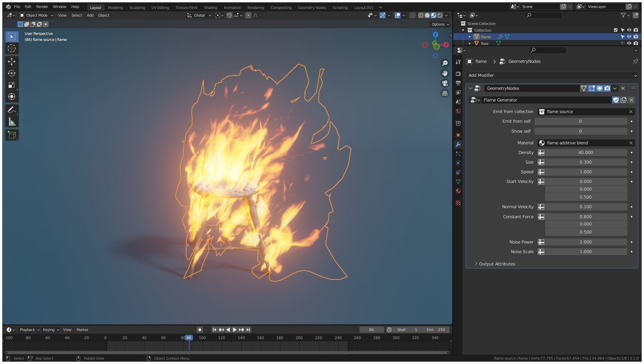Image resolution: width=644 pixels, height=364 pixels.
Task: Activate the Move tool
Action: pyautogui.click(x=12, y=62)
